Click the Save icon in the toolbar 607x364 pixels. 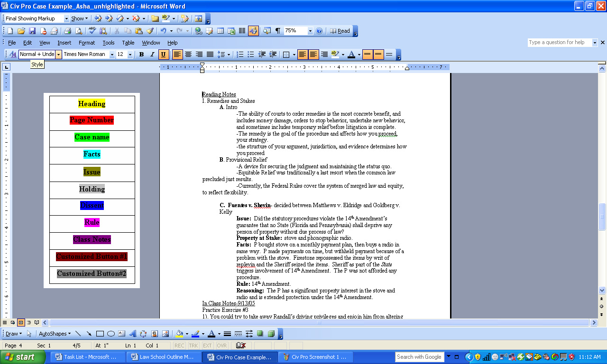pos(32,31)
